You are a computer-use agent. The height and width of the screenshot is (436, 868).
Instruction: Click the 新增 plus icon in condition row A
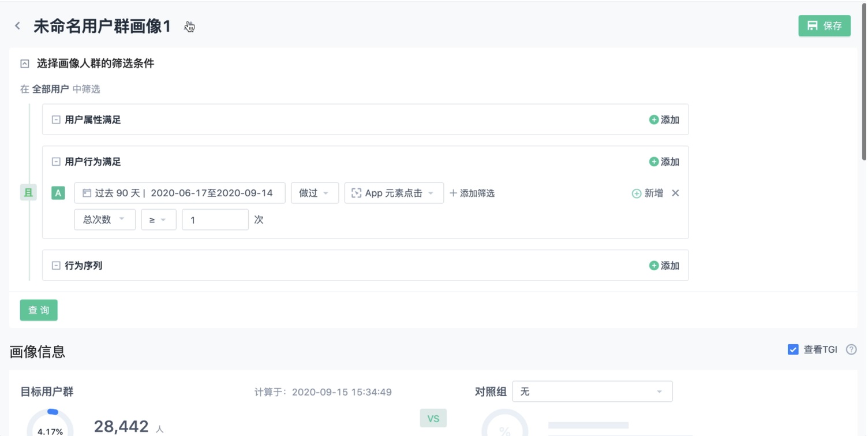(x=637, y=193)
